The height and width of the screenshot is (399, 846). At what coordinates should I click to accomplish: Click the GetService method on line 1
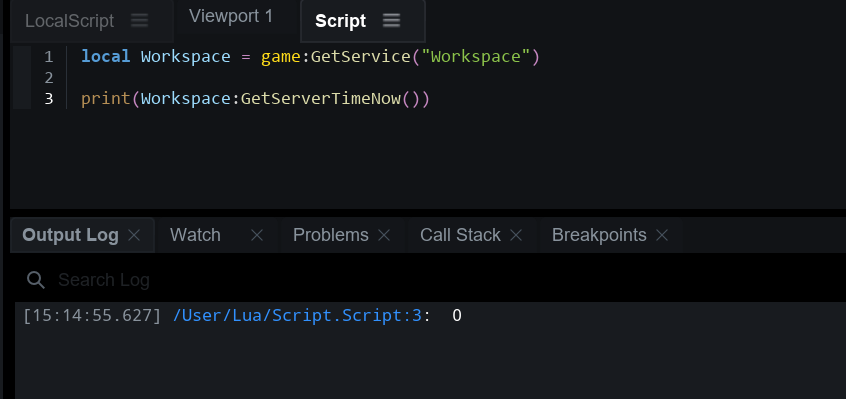[361, 57]
